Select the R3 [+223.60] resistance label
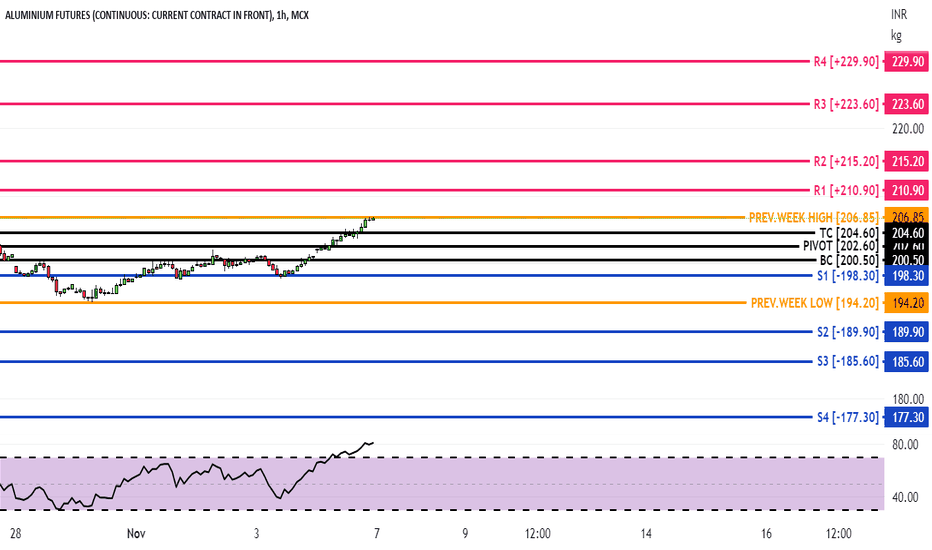This screenshot has height=550, width=932. point(846,104)
